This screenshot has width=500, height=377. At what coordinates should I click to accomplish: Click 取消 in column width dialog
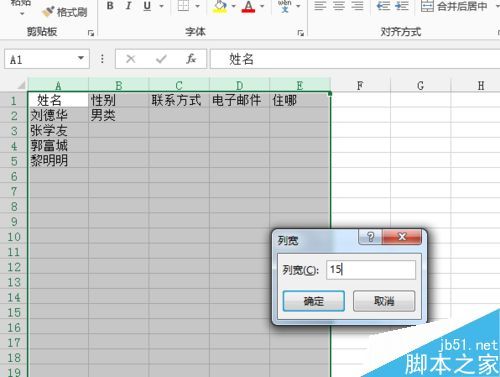384,301
